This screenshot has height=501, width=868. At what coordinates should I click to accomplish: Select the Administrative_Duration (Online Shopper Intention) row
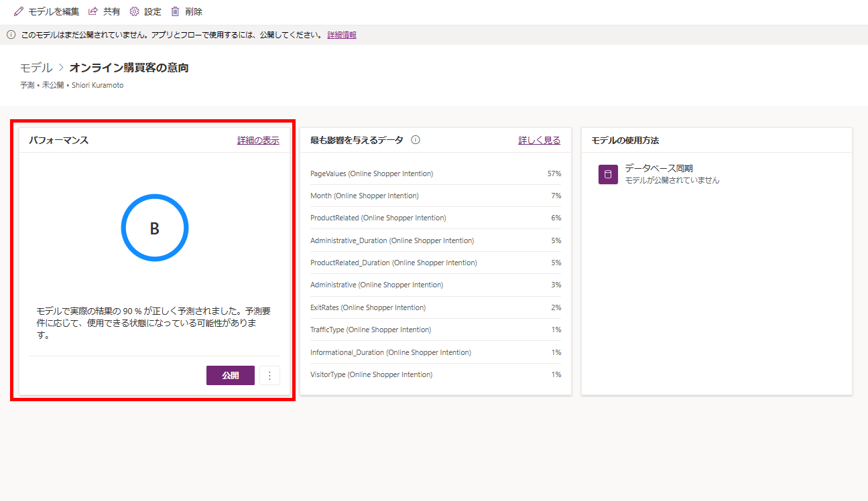436,240
